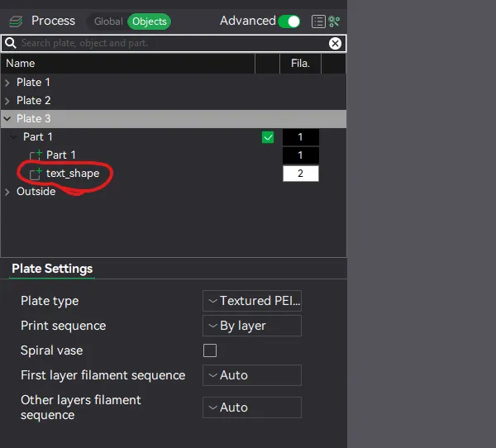Toggle the Advanced switch off
Image resolution: width=496 pixels, height=448 pixels.
point(289,21)
